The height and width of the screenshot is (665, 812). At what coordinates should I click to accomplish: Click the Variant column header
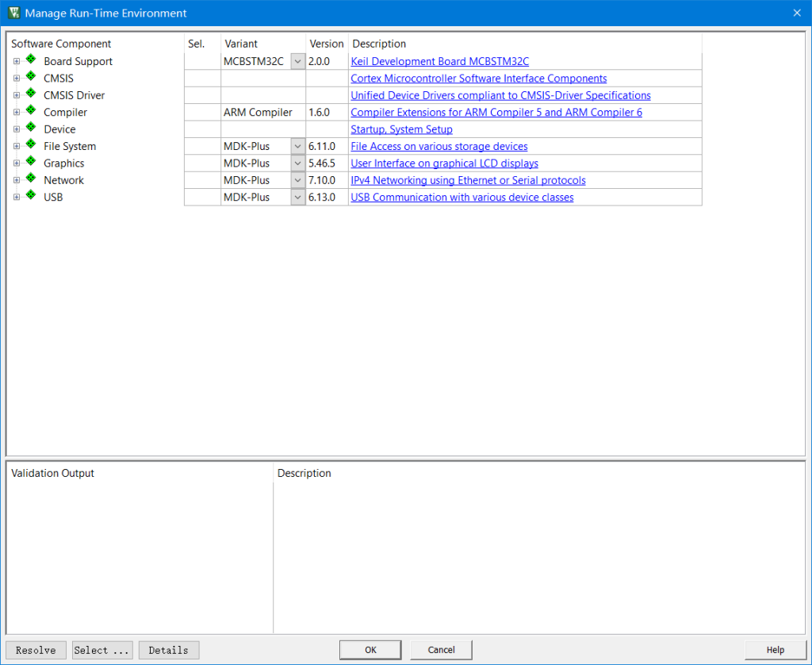click(241, 44)
